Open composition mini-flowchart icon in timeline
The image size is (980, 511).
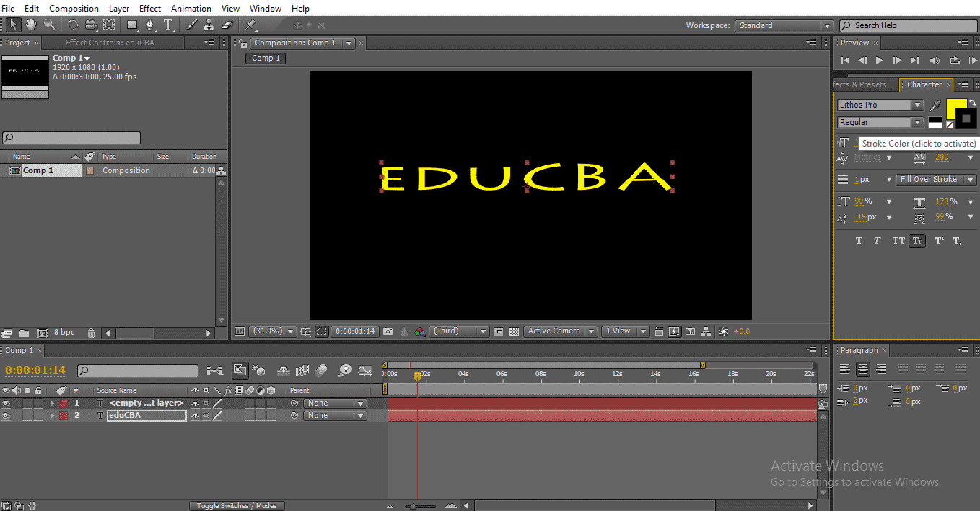(214, 370)
